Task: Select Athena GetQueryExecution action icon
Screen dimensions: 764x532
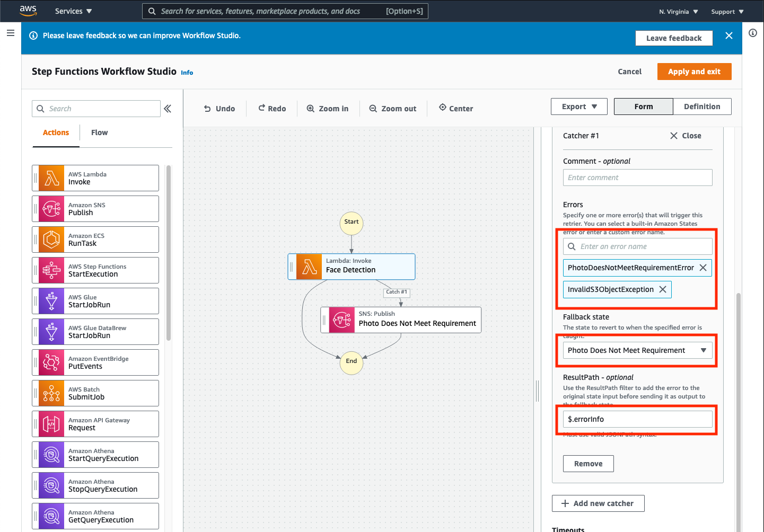Action: [x=51, y=516]
